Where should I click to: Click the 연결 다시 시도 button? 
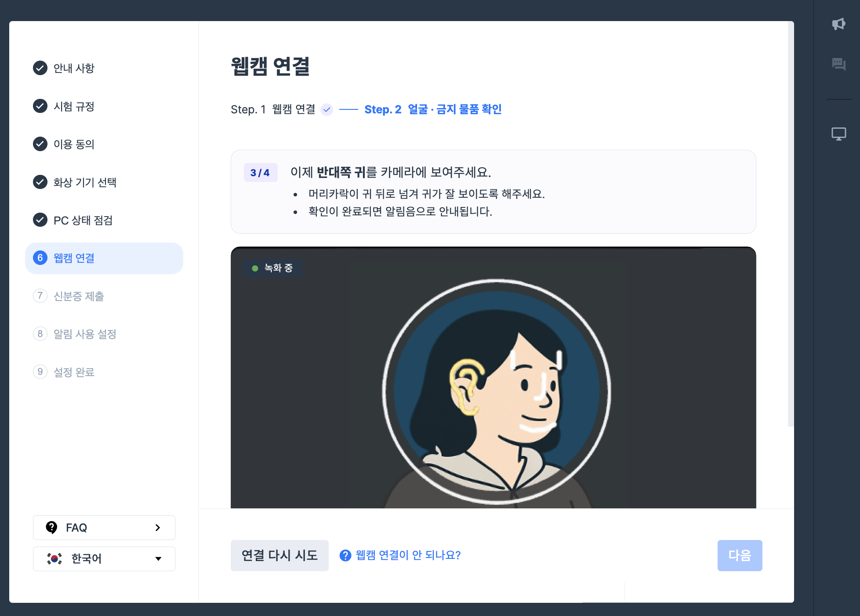click(x=279, y=555)
